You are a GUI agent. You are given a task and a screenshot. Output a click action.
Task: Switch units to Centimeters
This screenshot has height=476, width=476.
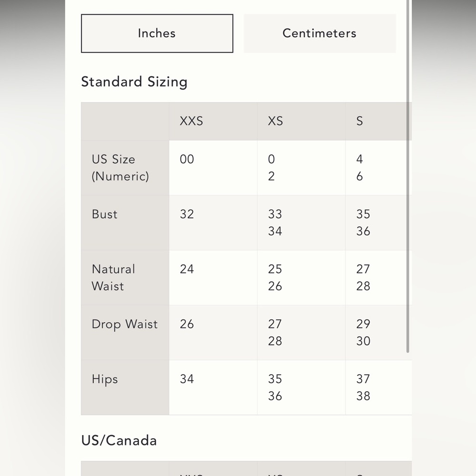point(320,33)
